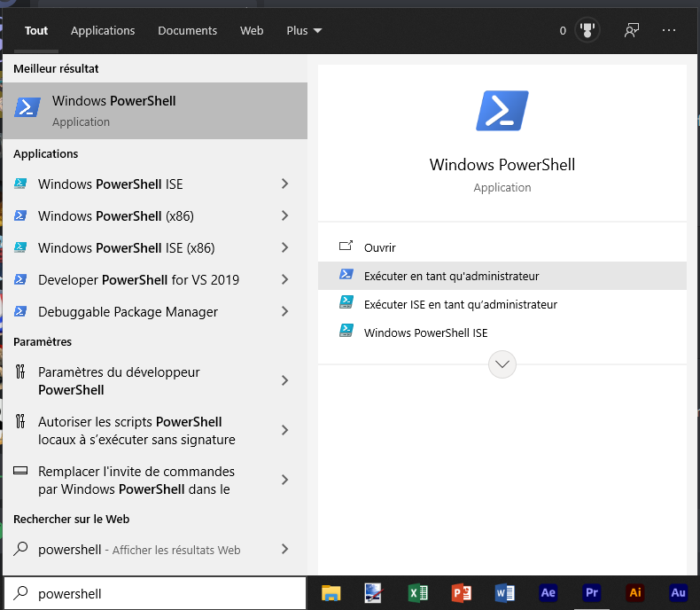700x610 pixels.
Task: Expand Windows PowerShell (x86) chevron
Action: (x=284, y=216)
